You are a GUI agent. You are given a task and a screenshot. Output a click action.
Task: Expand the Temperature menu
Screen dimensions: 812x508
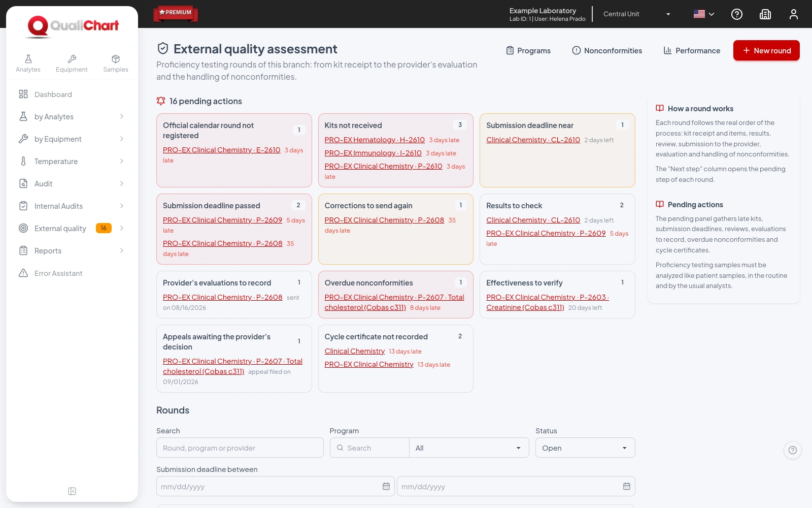coord(72,162)
